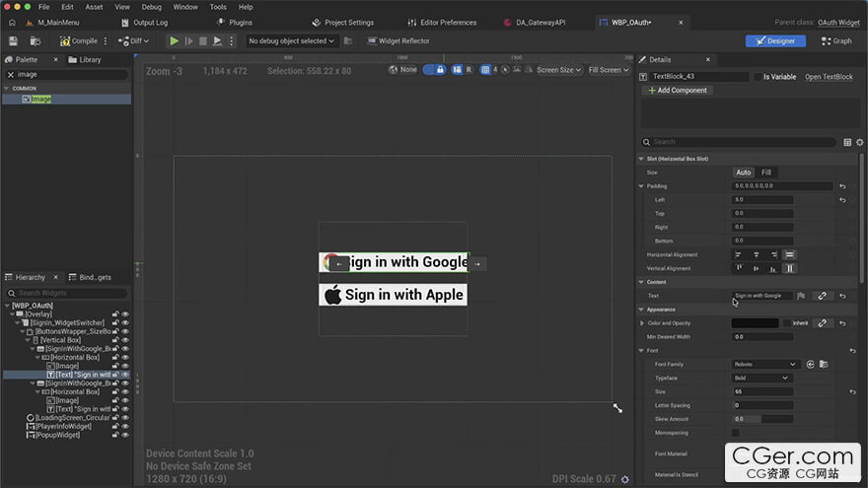Click the Add Component button
Image resolution: width=868 pixels, height=488 pixels.
(x=677, y=91)
